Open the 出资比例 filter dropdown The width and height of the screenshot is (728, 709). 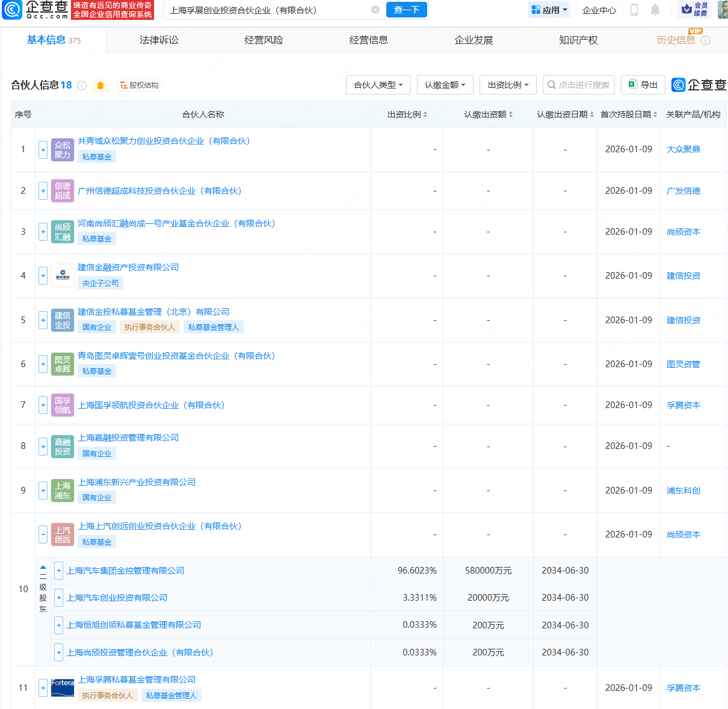pyautogui.click(x=508, y=85)
